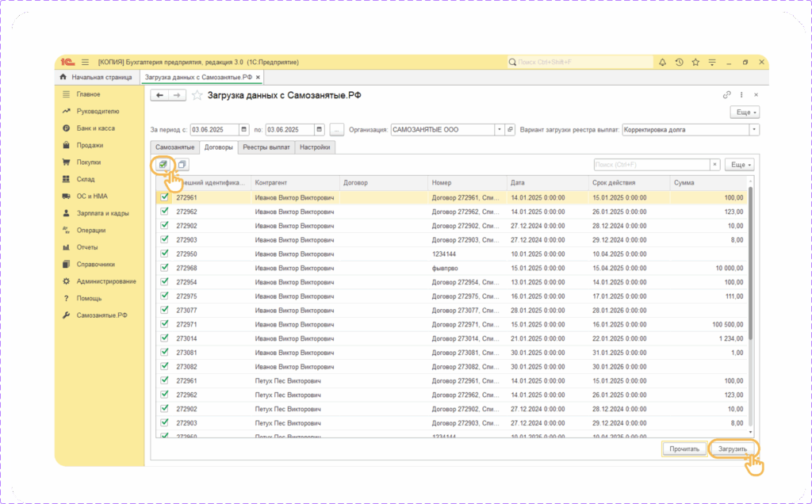
Task: Click the Загрузить button
Action: point(733,449)
